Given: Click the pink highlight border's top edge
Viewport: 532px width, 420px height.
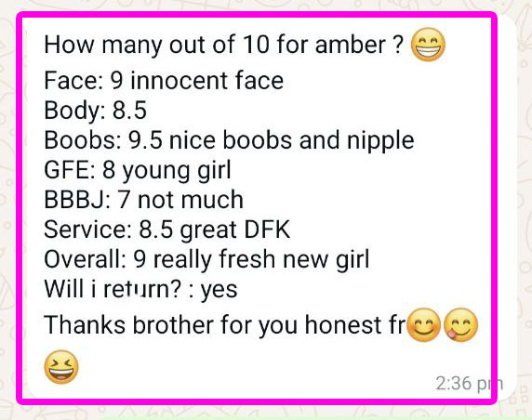Looking at the screenshot, I should click(257, 15).
